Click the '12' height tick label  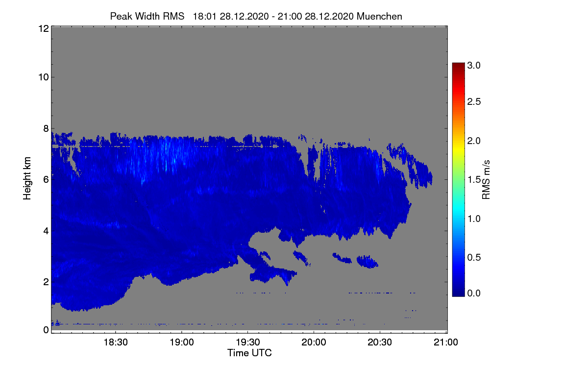(43, 28)
